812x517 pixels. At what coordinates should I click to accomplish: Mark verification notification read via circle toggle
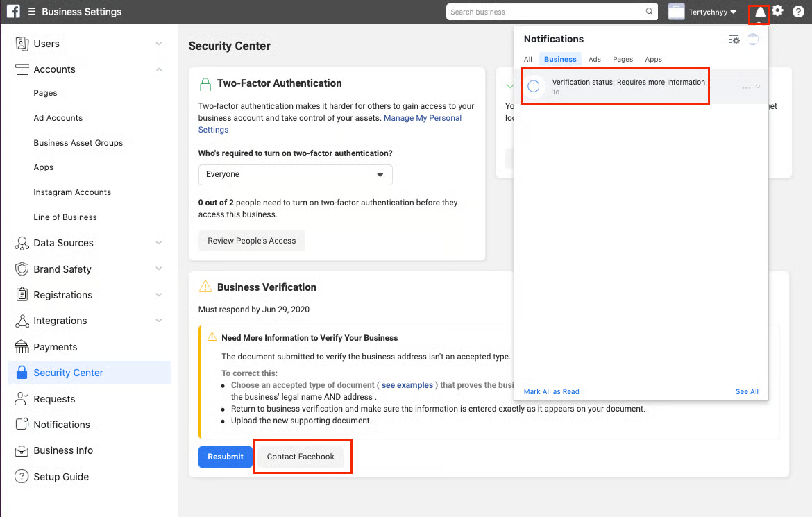tap(758, 87)
